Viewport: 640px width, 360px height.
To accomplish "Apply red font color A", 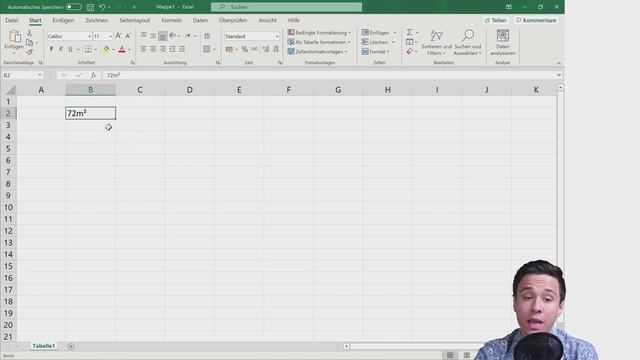I will pos(122,49).
